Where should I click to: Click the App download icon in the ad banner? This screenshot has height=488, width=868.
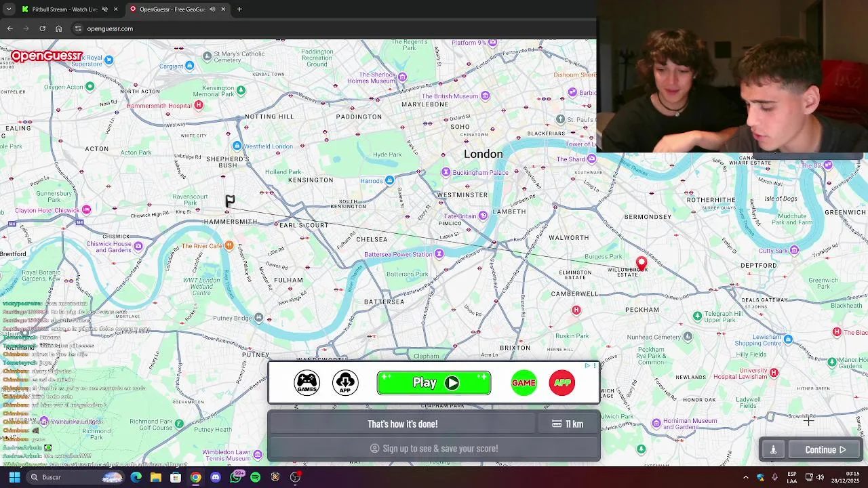click(345, 382)
